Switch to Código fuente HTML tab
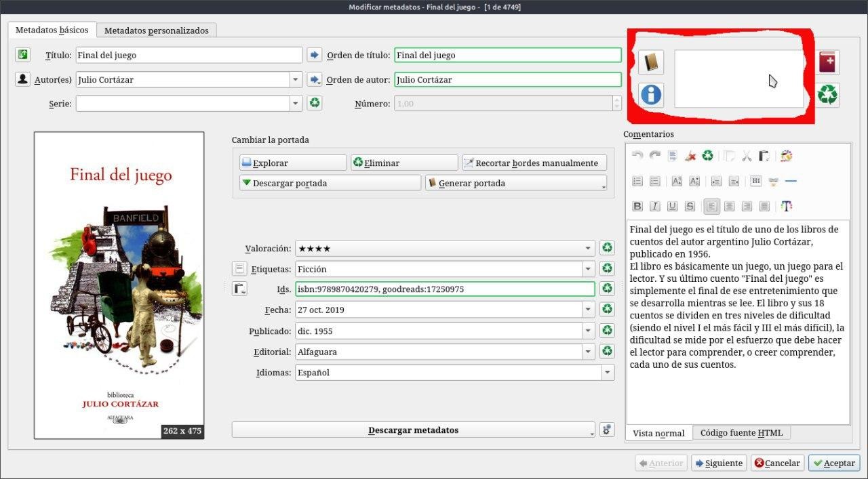This screenshot has height=479, width=868. 741,433
